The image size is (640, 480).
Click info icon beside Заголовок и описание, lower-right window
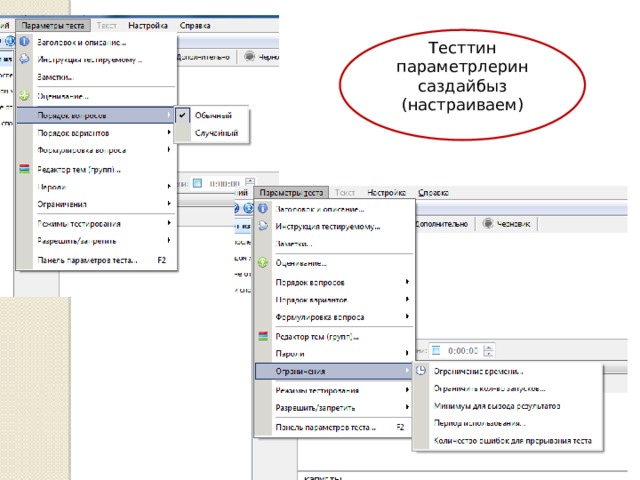(x=263, y=209)
